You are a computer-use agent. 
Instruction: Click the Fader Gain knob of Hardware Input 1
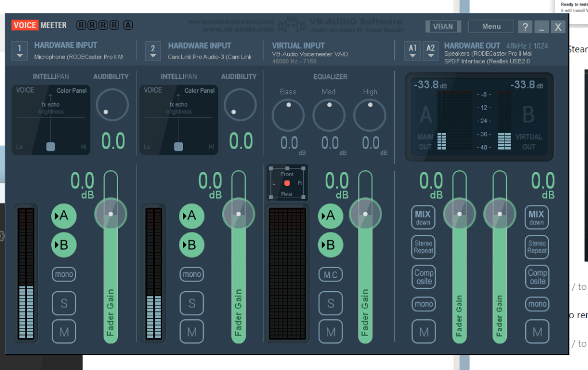tap(110, 214)
